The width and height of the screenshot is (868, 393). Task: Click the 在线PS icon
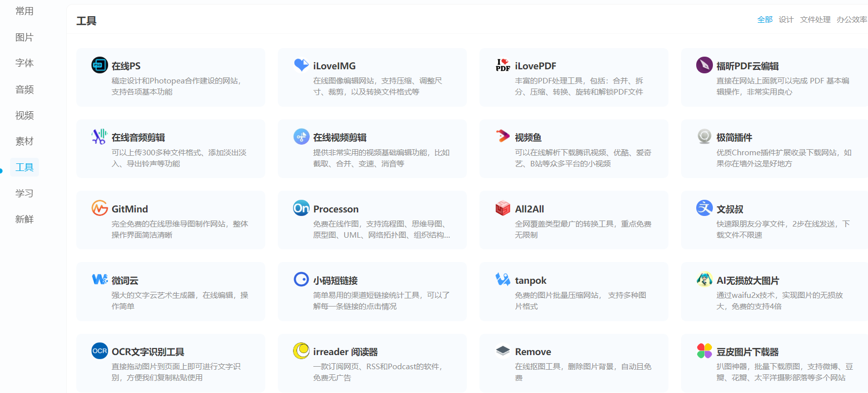coord(100,65)
